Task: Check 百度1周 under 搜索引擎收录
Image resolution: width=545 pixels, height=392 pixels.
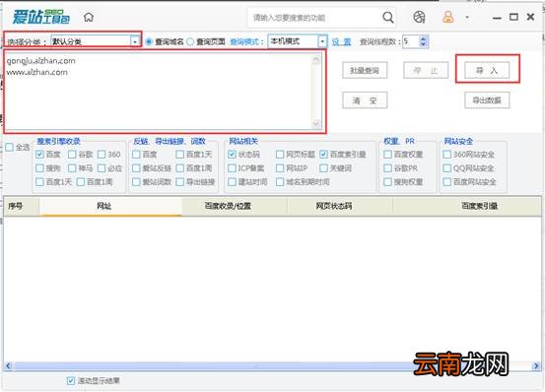Action: point(80,181)
